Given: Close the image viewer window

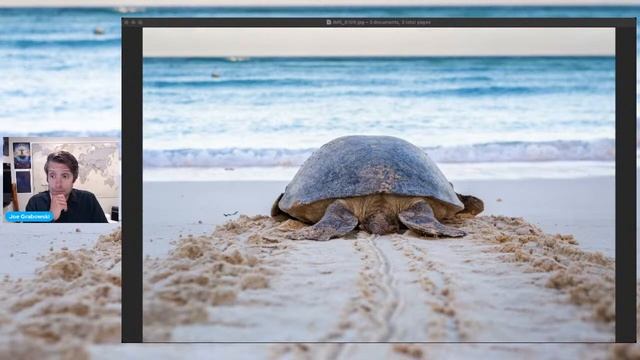Looking at the screenshot, I should point(126,22).
